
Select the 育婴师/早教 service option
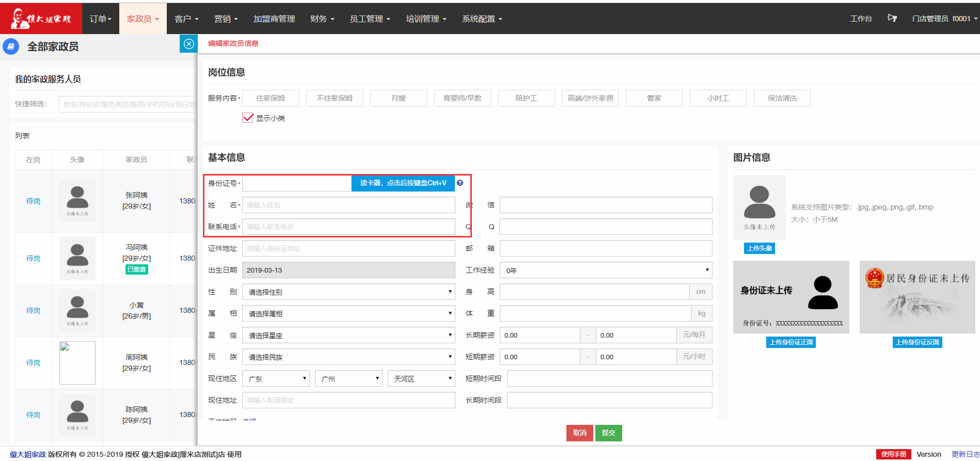point(463,98)
